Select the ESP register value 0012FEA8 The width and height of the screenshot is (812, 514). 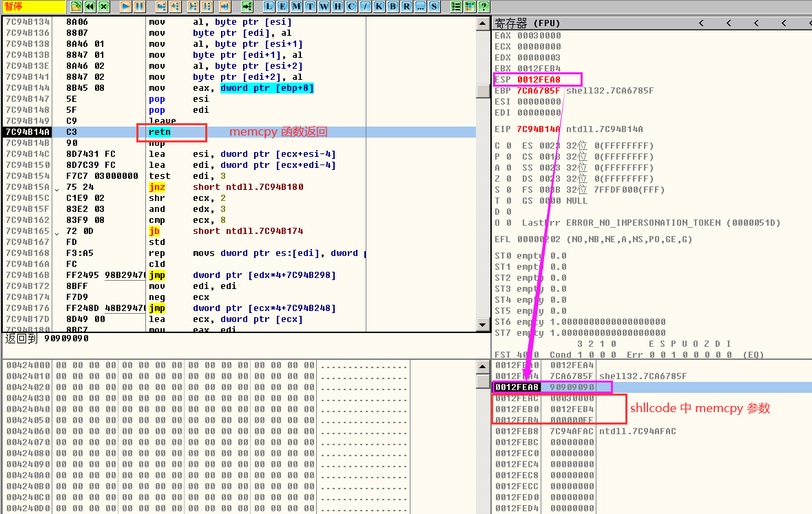pyautogui.click(x=539, y=80)
